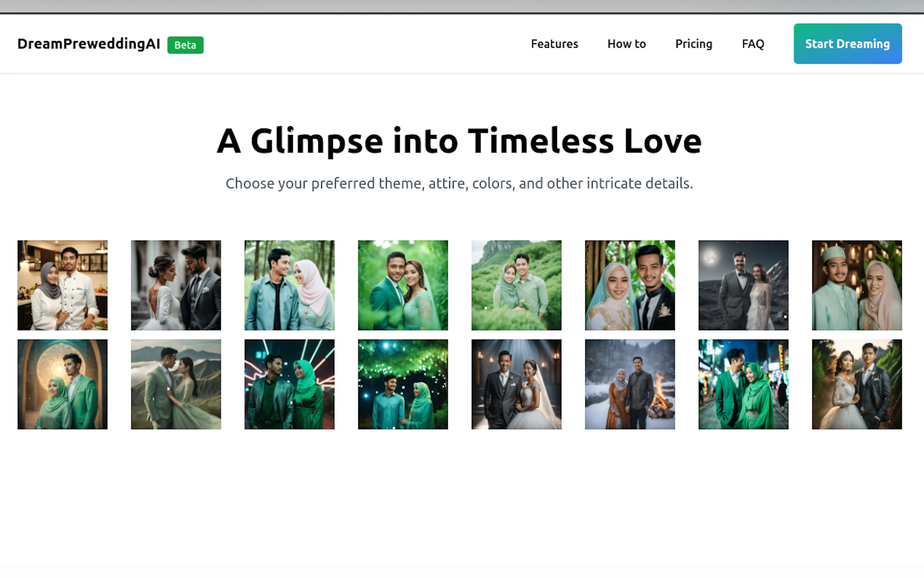924x578 pixels.
Task: Navigate to the FAQ section
Action: (x=752, y=44)
